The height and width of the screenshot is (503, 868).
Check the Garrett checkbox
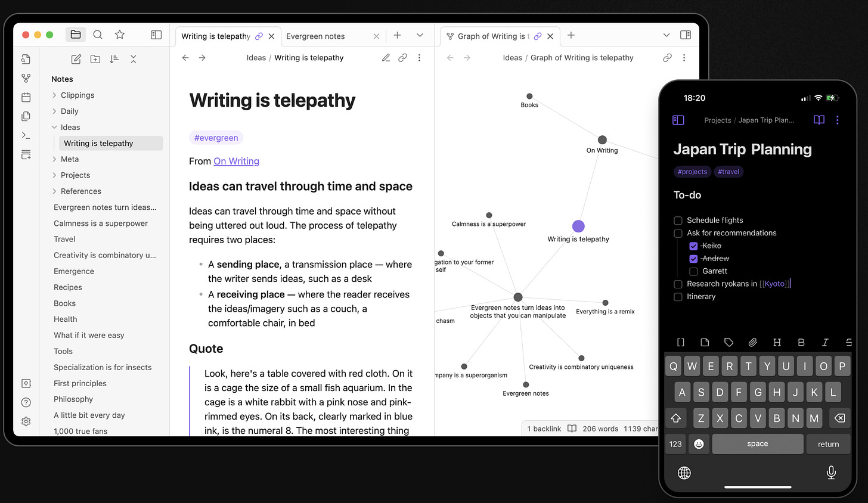(693, 271)
